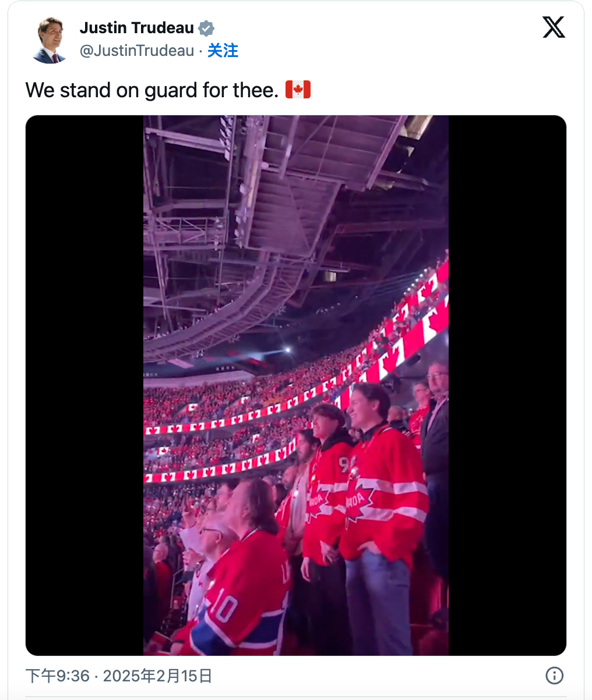This screenshot has height=700, width=592.
Task: Click Justin Trudeau's profile avatar
Action: click(x=50, y=40)
